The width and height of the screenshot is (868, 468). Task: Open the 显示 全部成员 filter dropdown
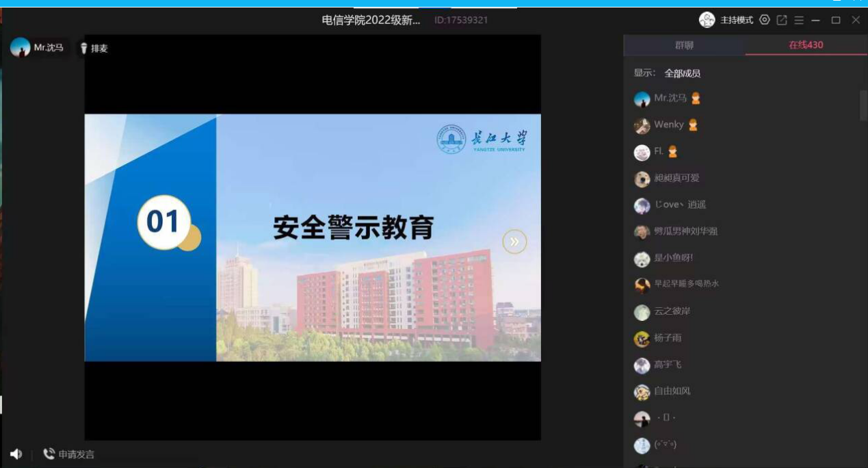coord(682,73)
